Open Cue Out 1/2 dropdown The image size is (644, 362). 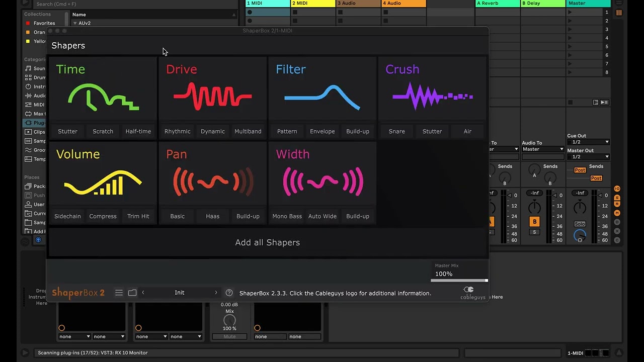pos(588,142)
